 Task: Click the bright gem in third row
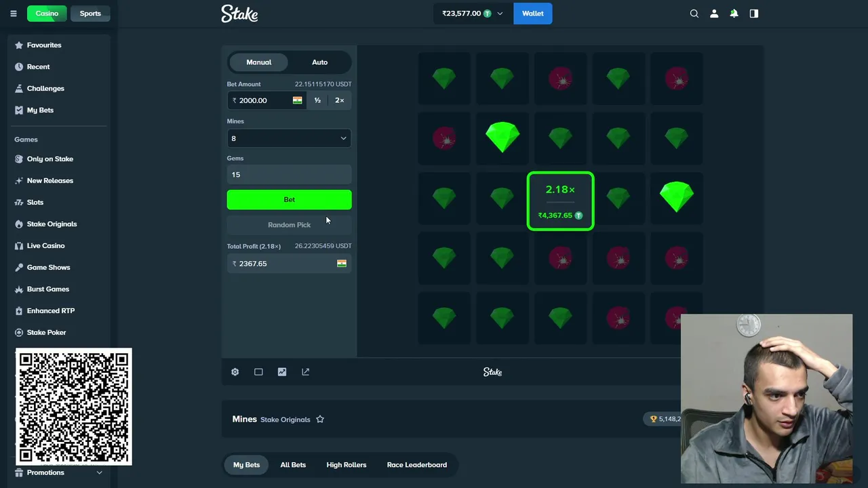click(676, 197)
